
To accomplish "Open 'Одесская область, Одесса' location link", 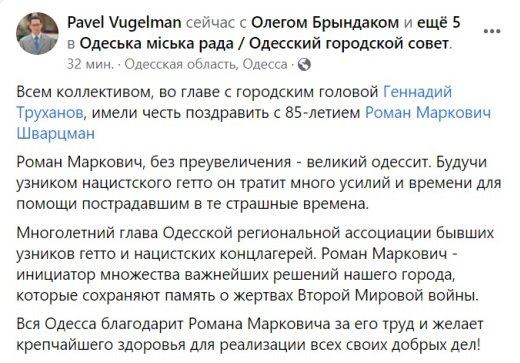I will click(206, 64).
